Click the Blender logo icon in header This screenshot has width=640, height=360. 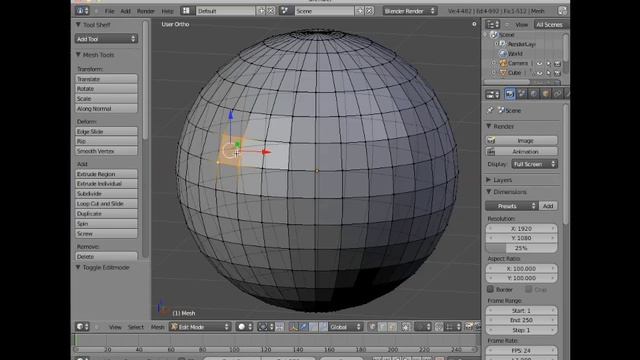[562, 11]
